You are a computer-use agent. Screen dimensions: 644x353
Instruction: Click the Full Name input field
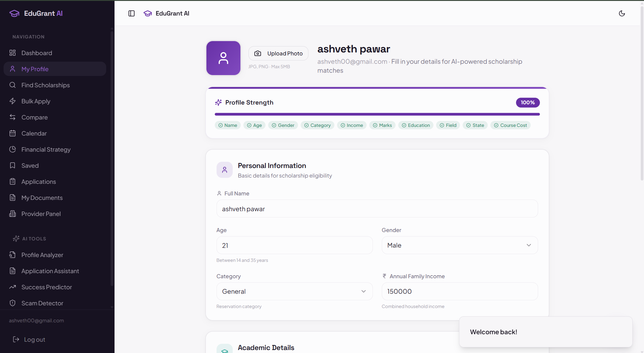[x=377, y=209]
